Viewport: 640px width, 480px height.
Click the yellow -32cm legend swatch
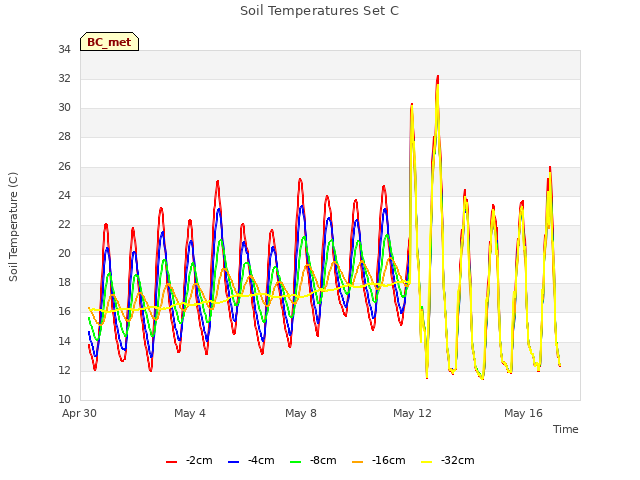coord(427,462)
